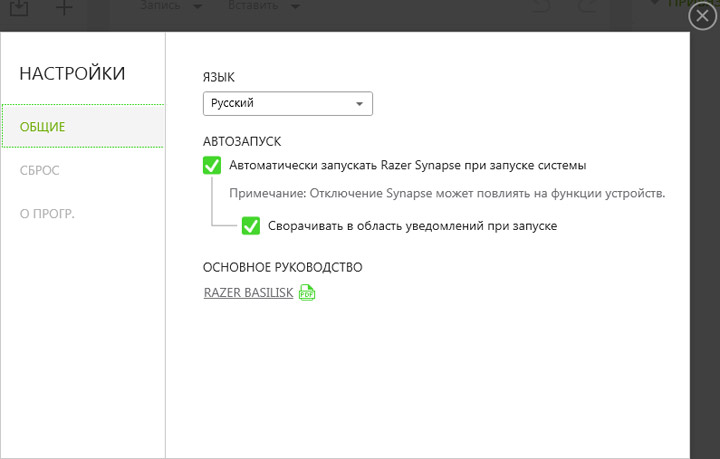Click the plus icon in the top toolbar
The image size is (720, 459).
[63, 8]
